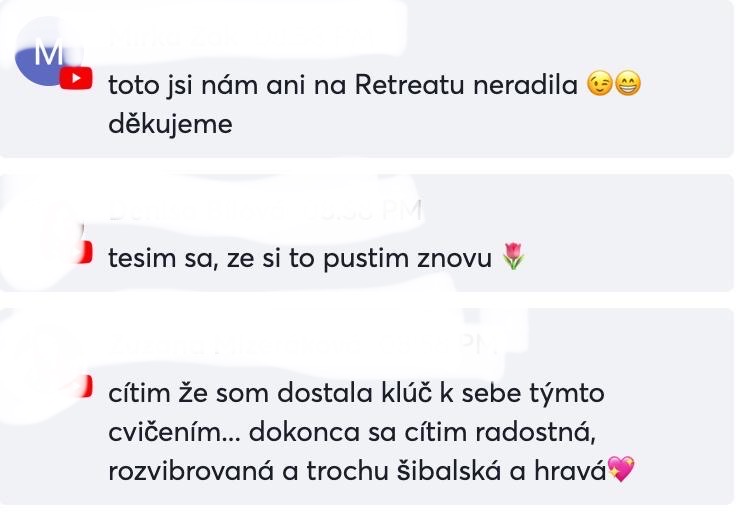The image size is (742, 512).
Task: Open the blurred author name of first comment
Action: click(173, 38)
